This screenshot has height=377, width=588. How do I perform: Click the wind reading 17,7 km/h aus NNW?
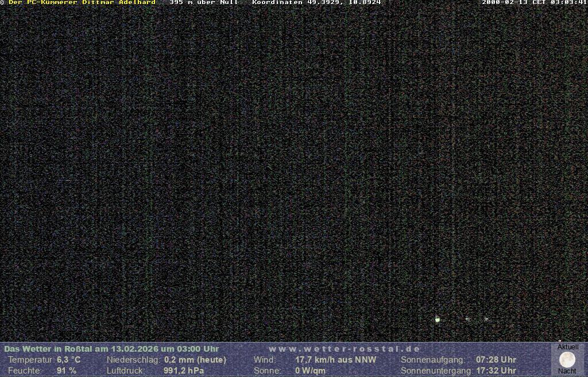[x=335, y=360]
